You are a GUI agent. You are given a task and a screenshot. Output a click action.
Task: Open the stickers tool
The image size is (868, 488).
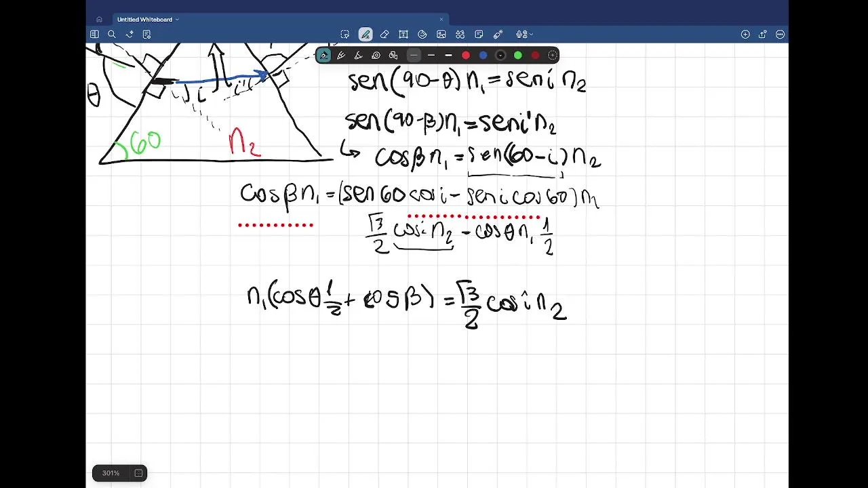pyautogui.click(x=422, y=35)
